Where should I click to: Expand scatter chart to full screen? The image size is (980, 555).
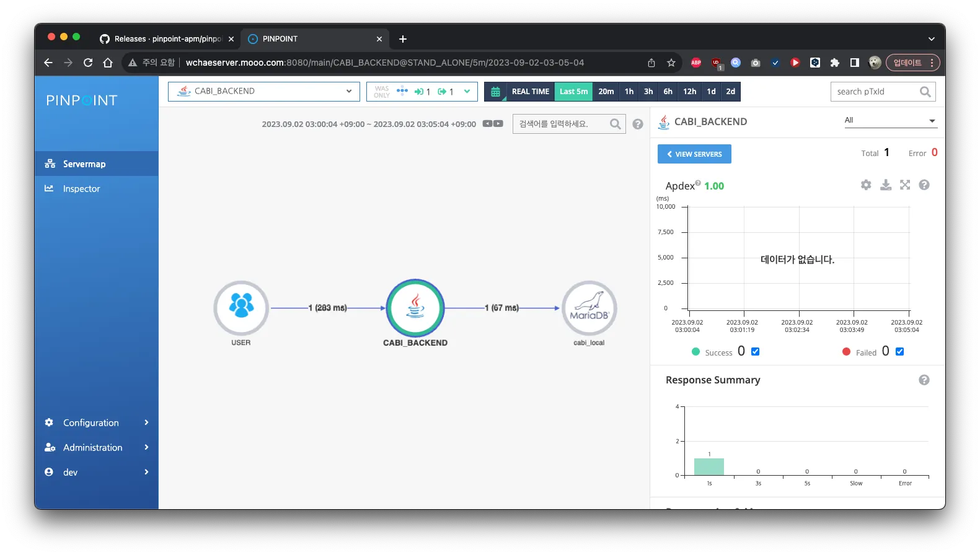pyautogui.click(x=905, y=185)
